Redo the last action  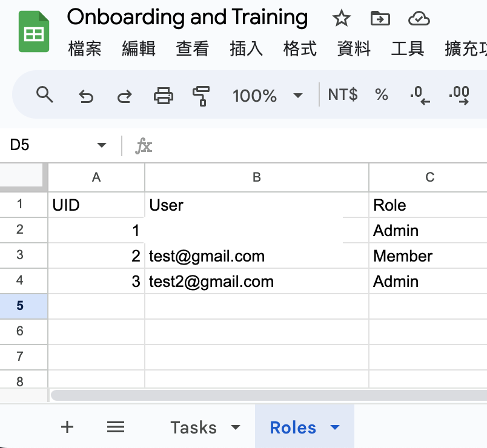point(125,96)
